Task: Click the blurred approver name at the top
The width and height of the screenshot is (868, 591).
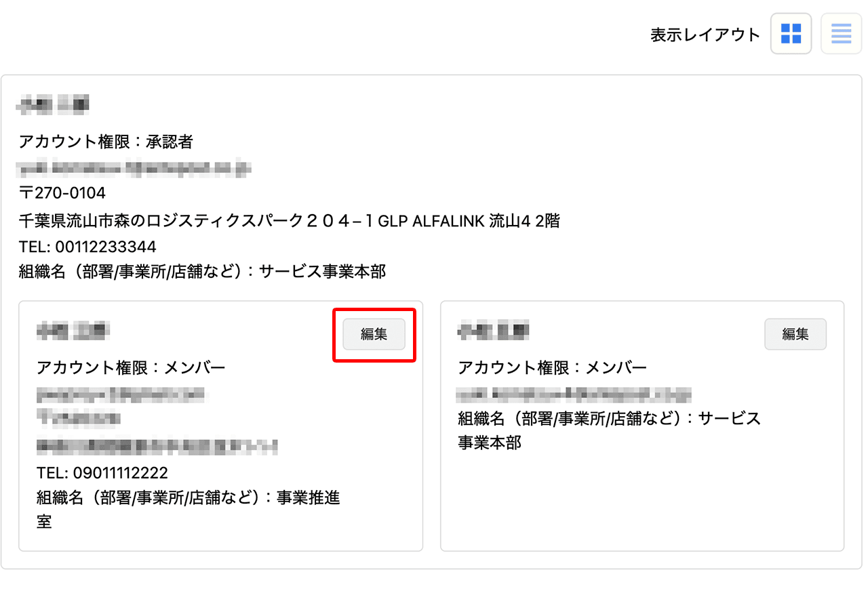Action: pos(54,105)
